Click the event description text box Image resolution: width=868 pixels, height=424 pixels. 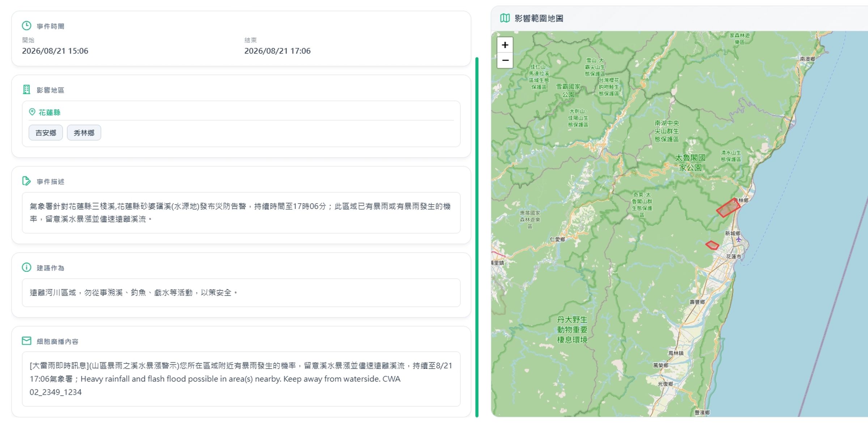tap(241, 213)
